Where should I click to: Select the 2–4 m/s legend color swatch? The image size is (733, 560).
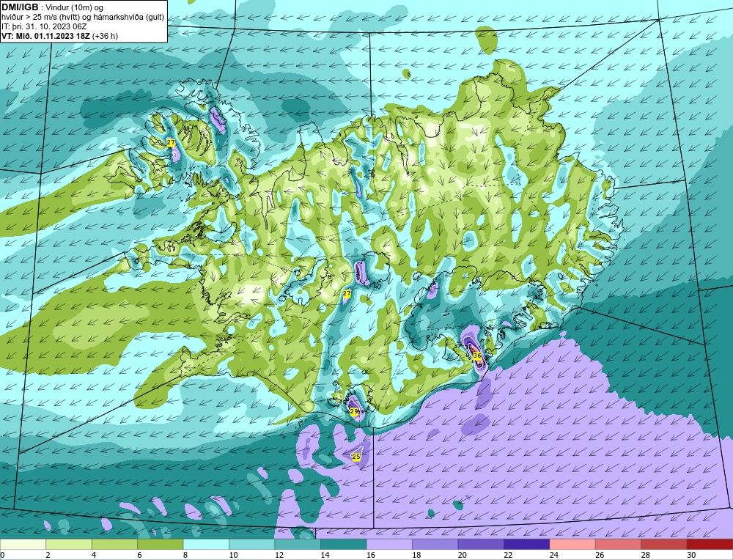(69, 544)
